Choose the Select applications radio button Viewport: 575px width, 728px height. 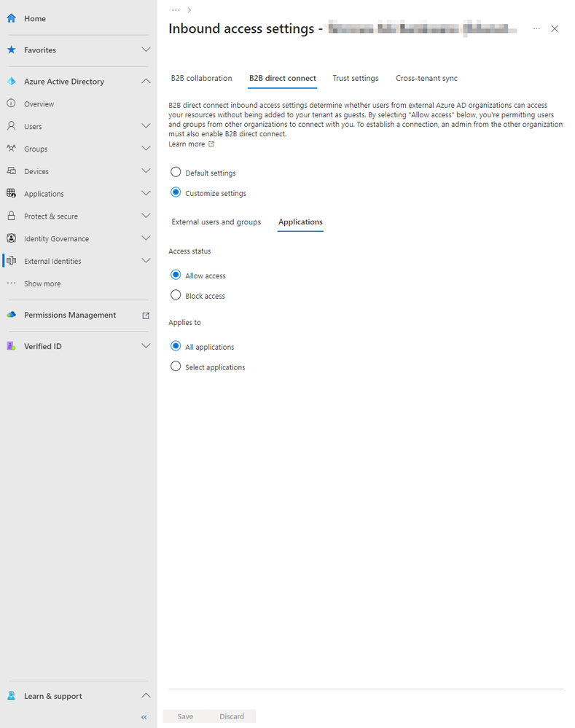pos(176,367)
